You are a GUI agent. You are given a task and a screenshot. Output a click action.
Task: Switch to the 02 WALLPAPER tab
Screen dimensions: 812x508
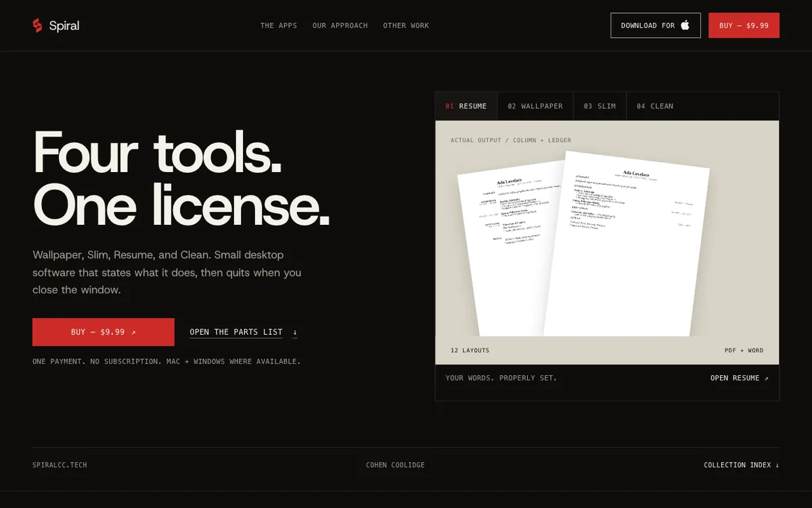coord(535,106)
